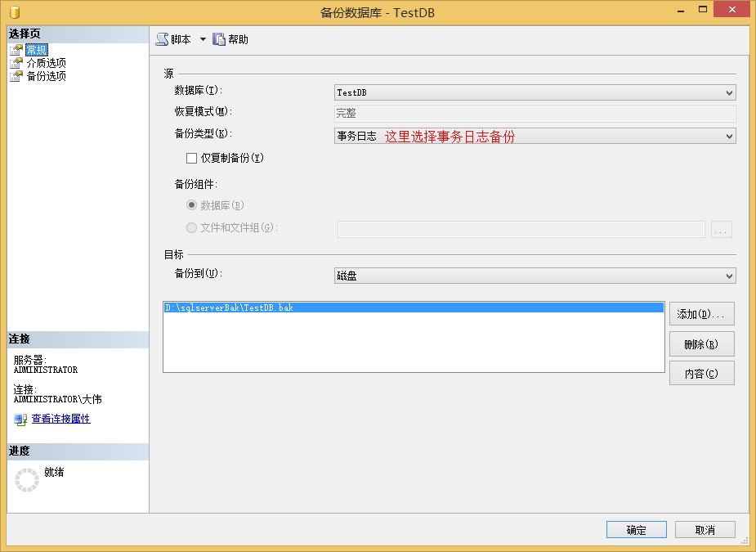Select the 数据库(B) radio button

point(191,205)
